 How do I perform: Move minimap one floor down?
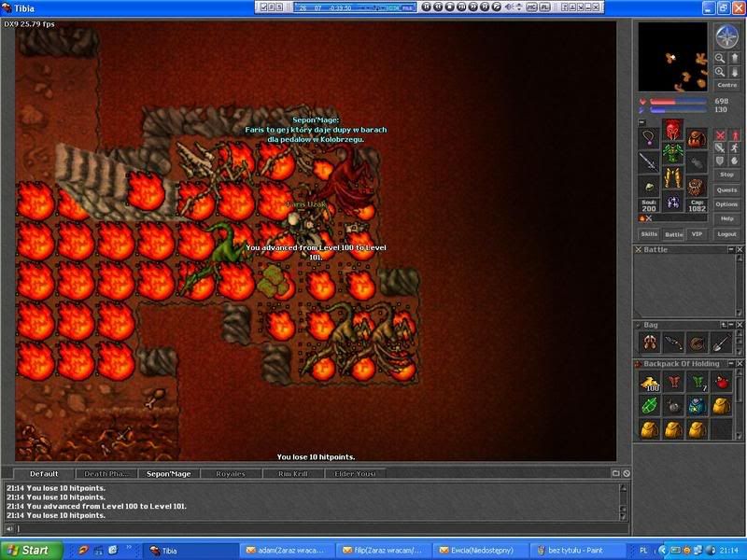coord(734,72)
